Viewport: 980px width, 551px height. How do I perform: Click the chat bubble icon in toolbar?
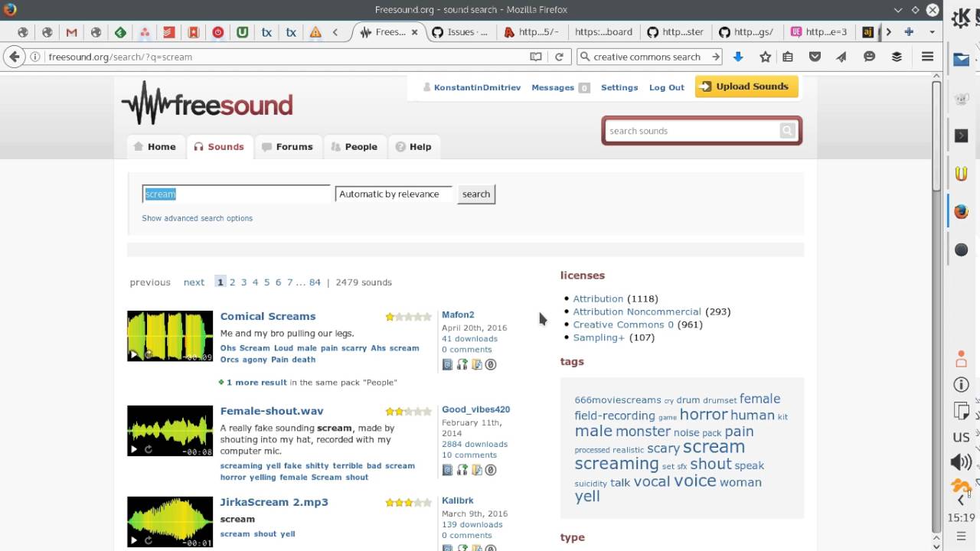869,57
